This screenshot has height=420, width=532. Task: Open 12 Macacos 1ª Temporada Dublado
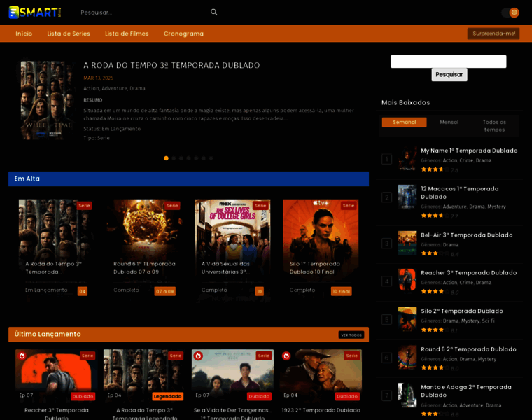click(x=460, y=192)
